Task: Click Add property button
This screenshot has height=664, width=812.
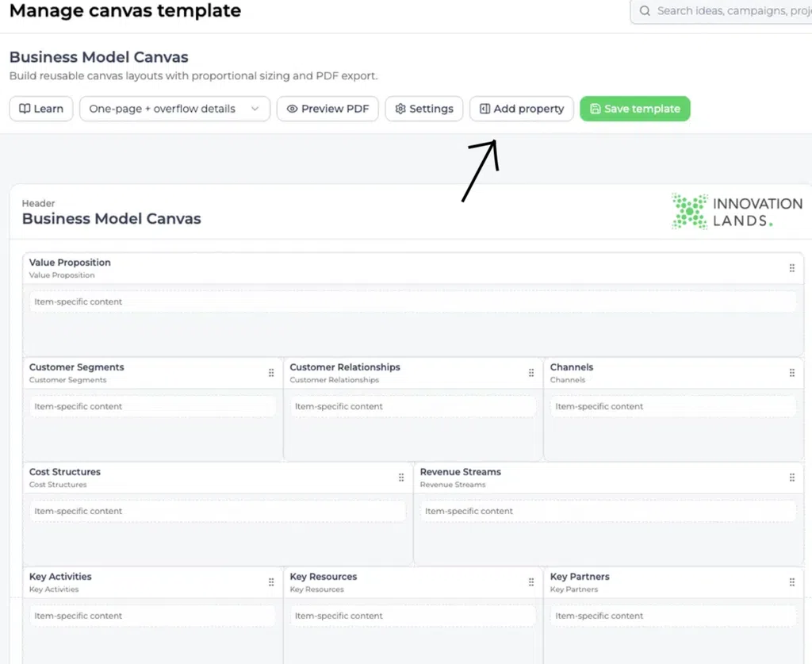Action: coord(522,109)
